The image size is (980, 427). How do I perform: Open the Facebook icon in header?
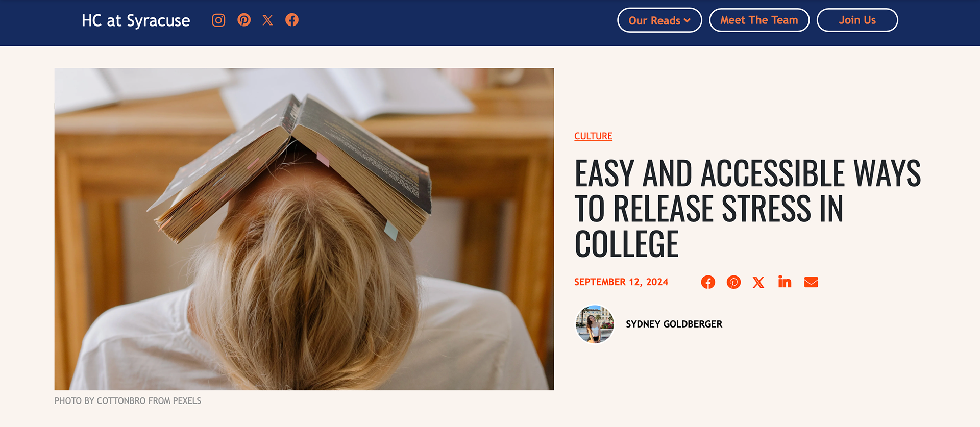(292, 20)
